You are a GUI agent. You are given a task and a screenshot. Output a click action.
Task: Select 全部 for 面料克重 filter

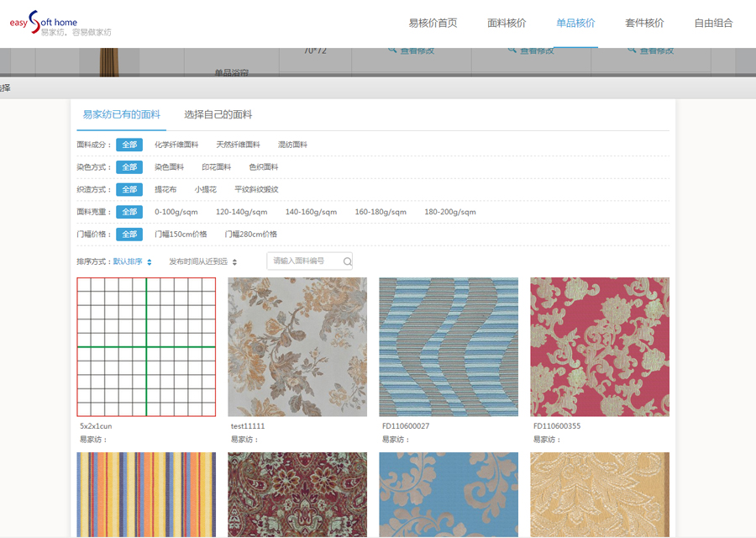(129, 212)
